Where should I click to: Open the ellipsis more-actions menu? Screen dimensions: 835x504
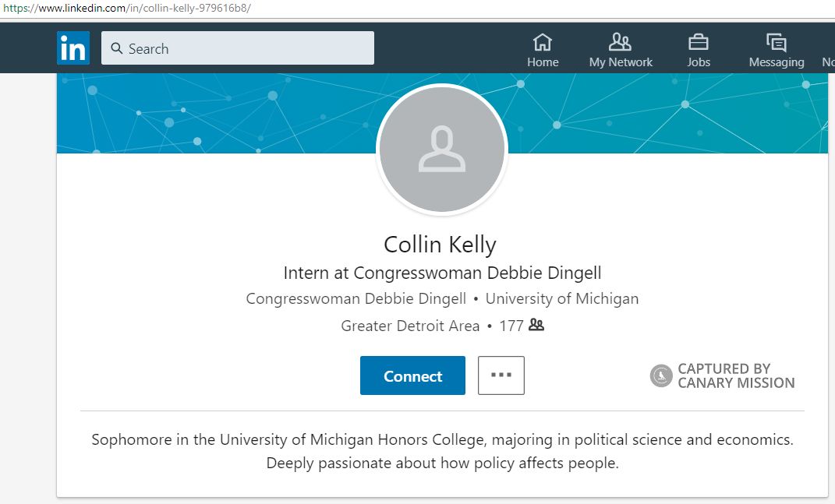pyautogui.click(x=501, y=375)
